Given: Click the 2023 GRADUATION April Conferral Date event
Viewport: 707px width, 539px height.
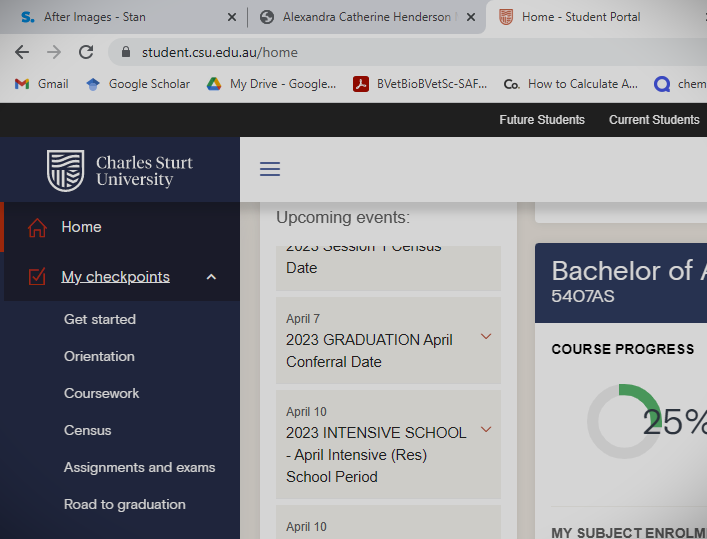Looking at the screenshot, I should point(388,341).
